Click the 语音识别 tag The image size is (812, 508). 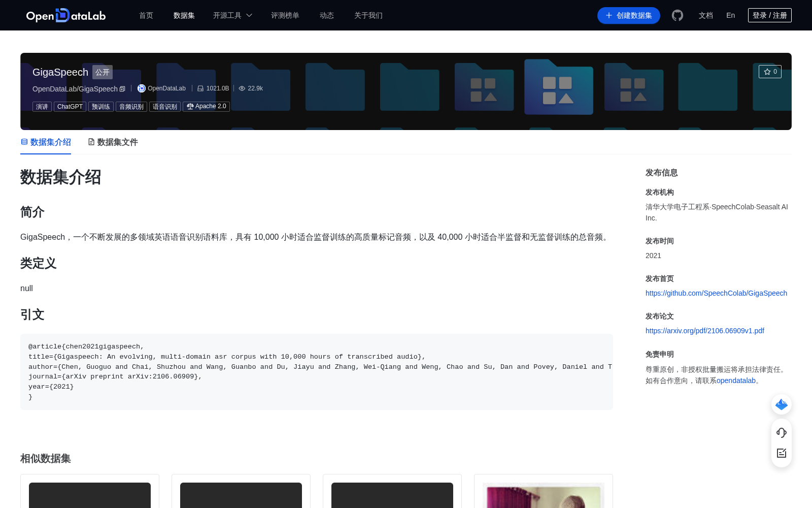(165, 107)
